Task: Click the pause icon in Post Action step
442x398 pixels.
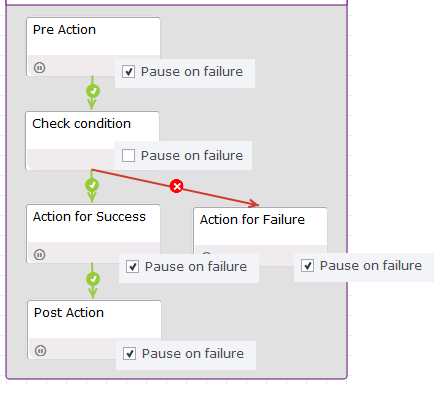Action: (40, 351)
